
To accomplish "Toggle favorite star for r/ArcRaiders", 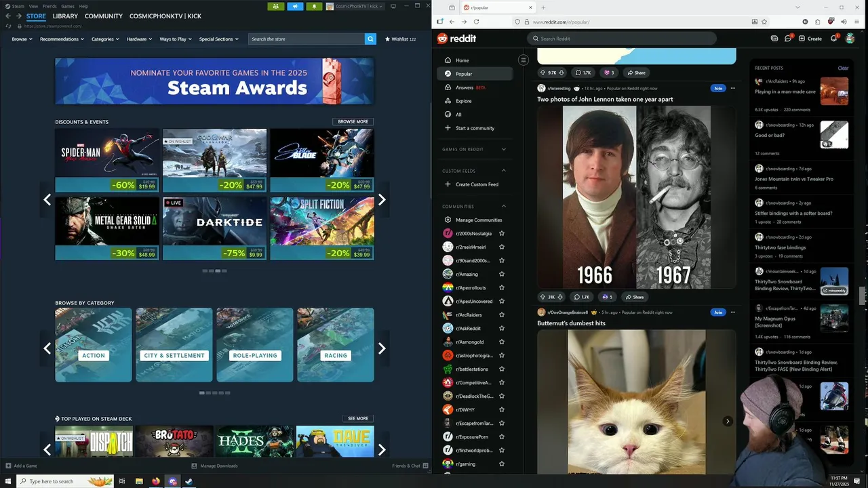I will click(x=502, y=314).
